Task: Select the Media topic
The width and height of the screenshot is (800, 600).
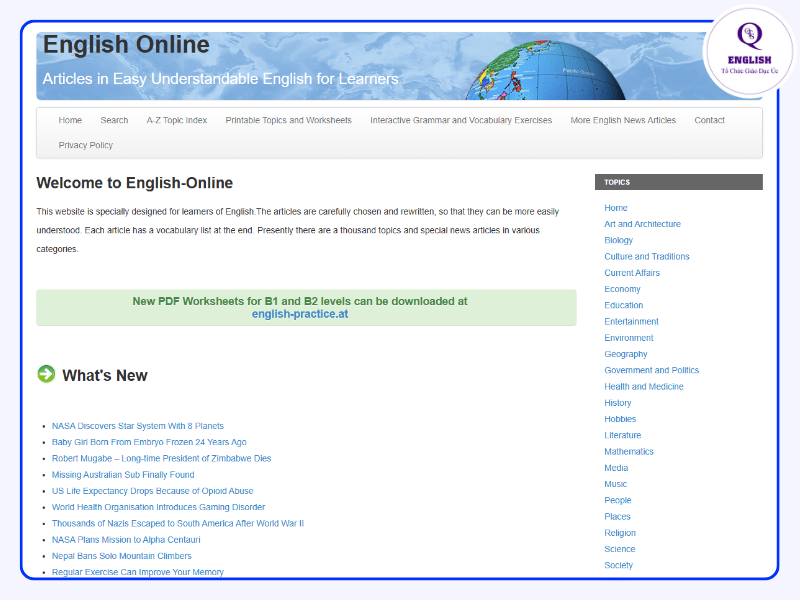Action: [616, 468]
